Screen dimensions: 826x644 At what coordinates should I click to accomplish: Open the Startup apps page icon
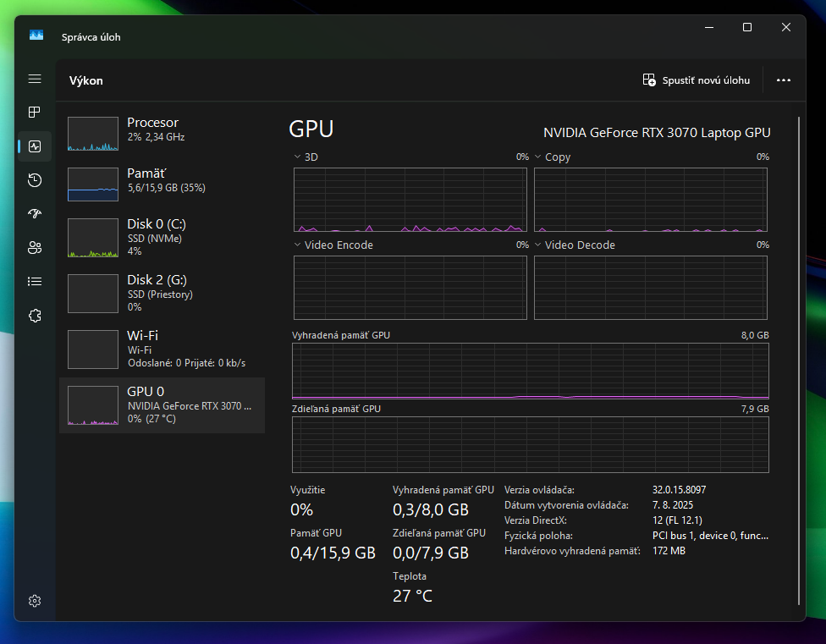(35, 214)
